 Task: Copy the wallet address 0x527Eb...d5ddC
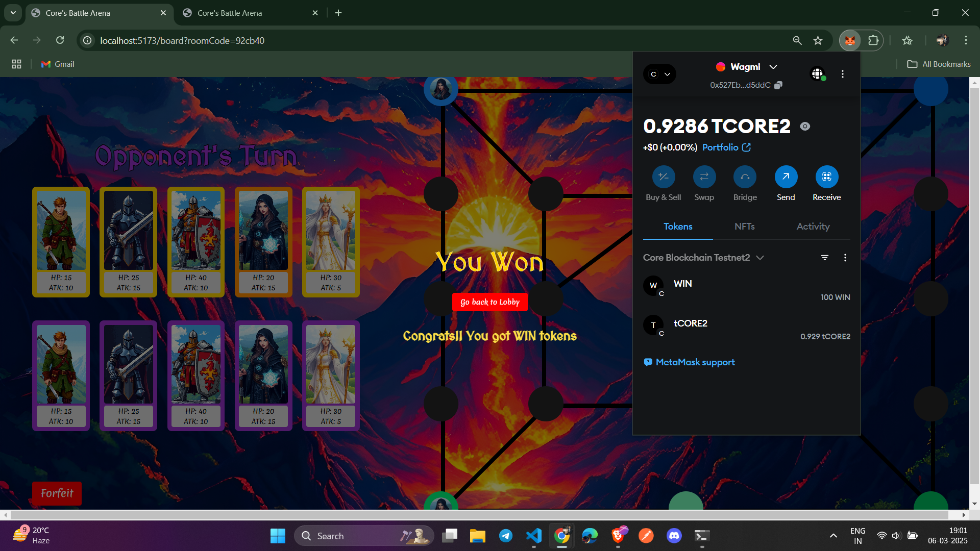[778, 85]
